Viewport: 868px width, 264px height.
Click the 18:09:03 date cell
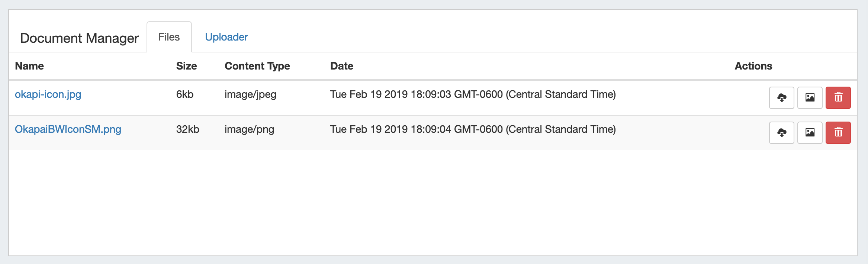[x=473, y=94]
